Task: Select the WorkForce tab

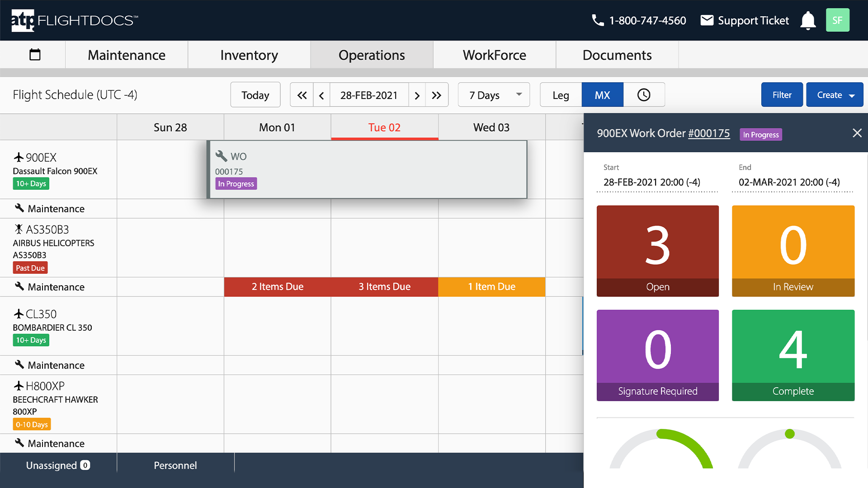Action: [x=494, y=55]
